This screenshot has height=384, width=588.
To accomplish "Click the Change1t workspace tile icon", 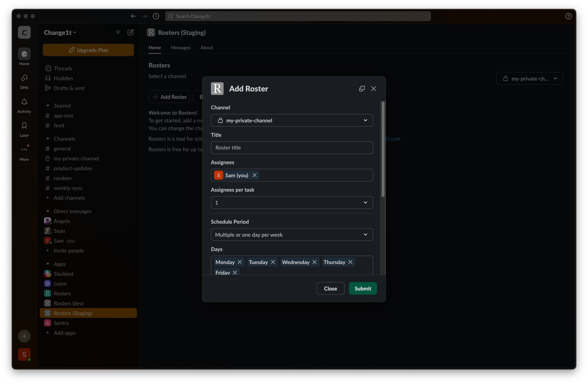I will pyautogui.click(x=24, y=33).
